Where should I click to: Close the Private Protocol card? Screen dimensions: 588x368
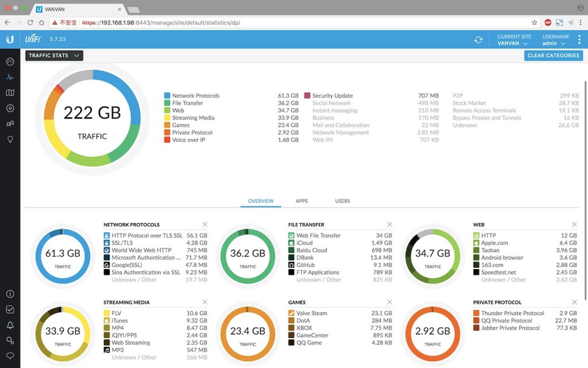[574, 302]
